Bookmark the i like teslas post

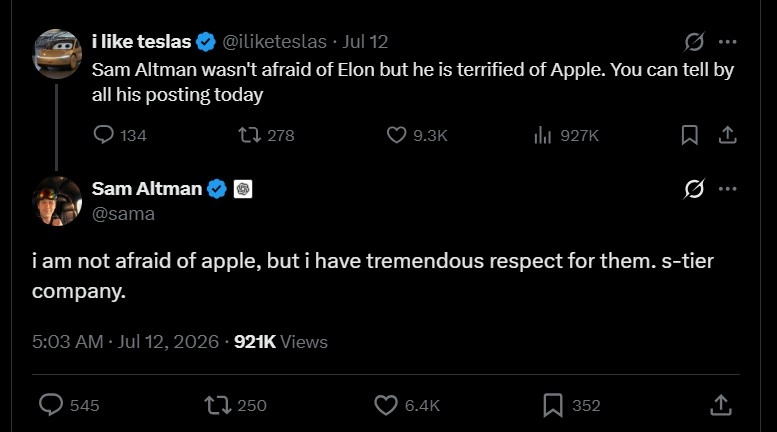tap(689, 135)
